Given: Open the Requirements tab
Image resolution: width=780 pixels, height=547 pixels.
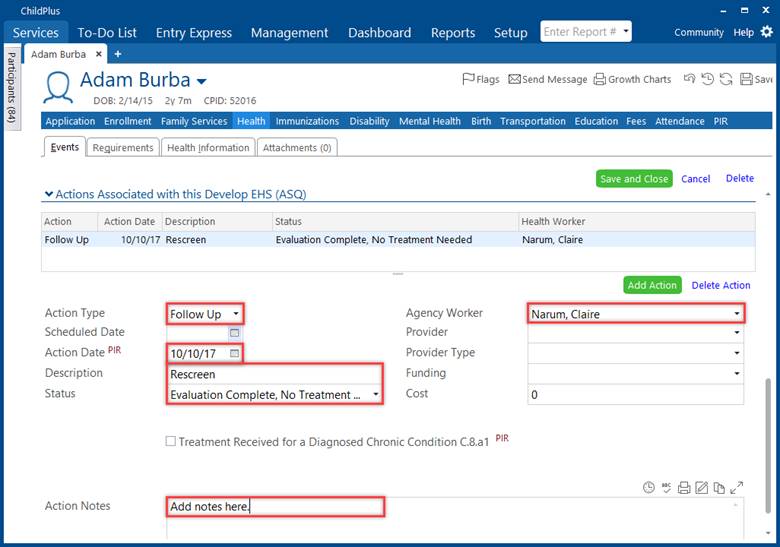Looking at the screenshot, I should (123, 148).
